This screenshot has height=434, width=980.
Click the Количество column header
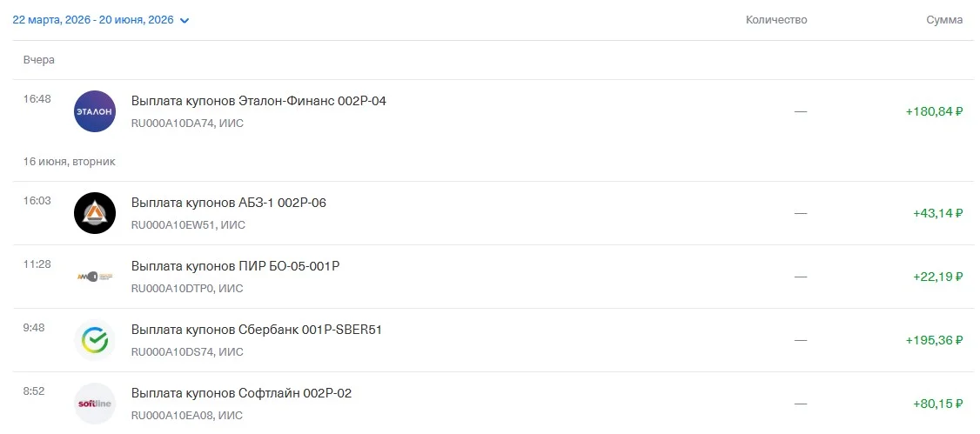(776, 20)
